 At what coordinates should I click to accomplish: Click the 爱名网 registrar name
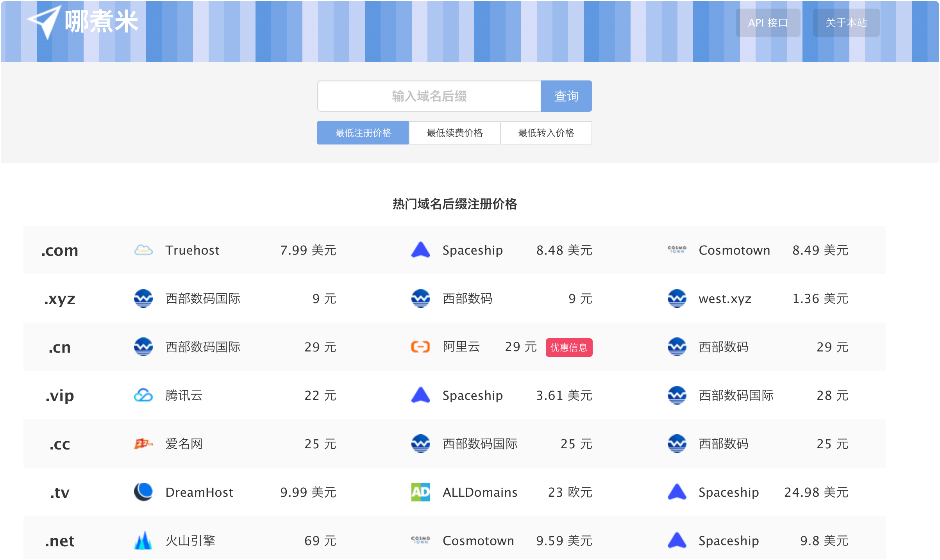pyautogui.click(x=184, y=444)
